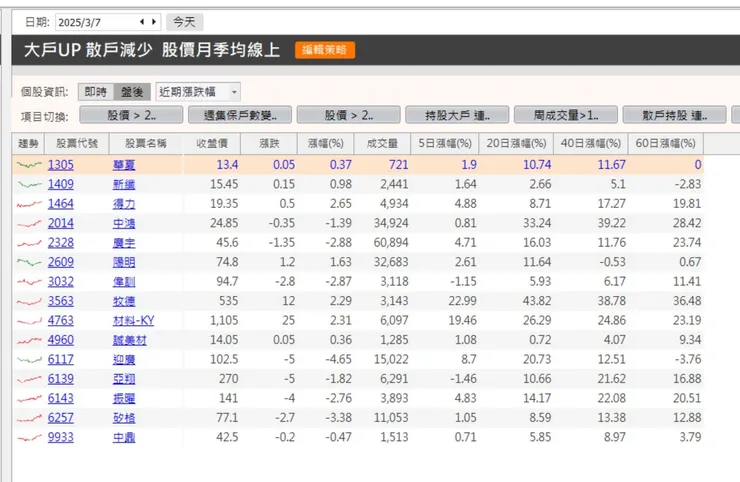Open trend sparkline for stock 2609
This screenshot has width=740, height=482.
point(29,262)
